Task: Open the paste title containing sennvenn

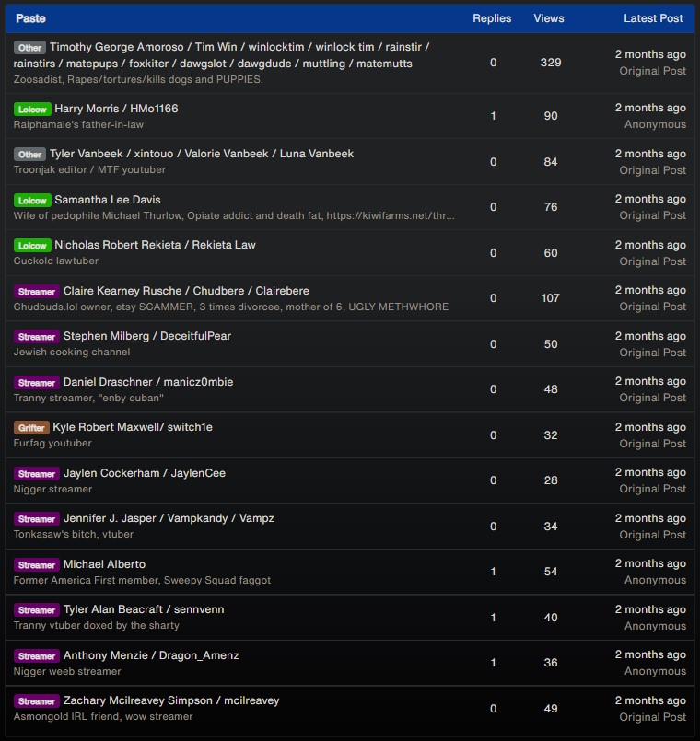Action: [144, 609]
